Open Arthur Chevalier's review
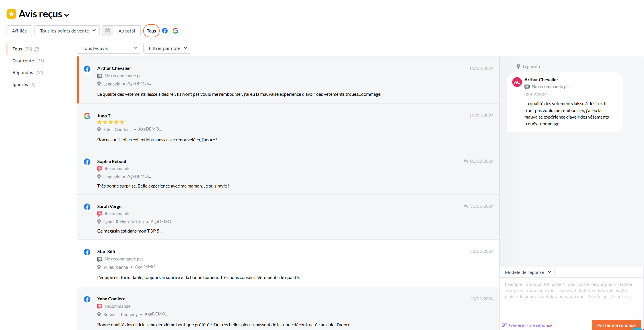 point(288,80)
